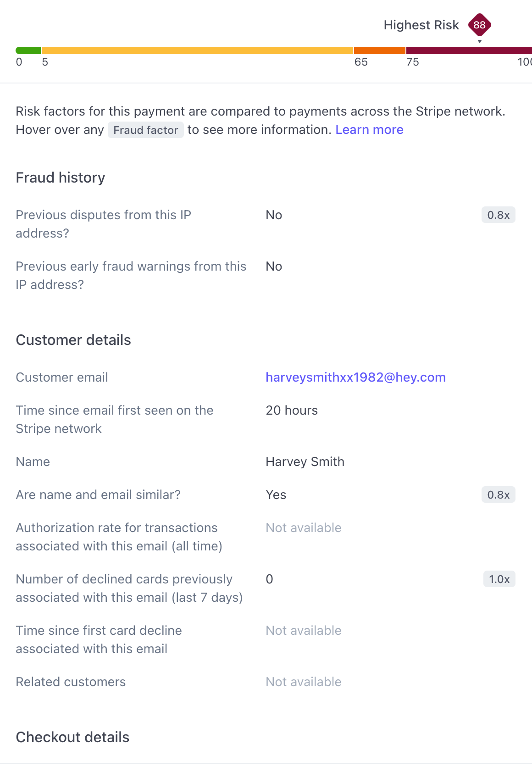Click the Fraud history section heading
532x766 pixels.
click(61, 178)
